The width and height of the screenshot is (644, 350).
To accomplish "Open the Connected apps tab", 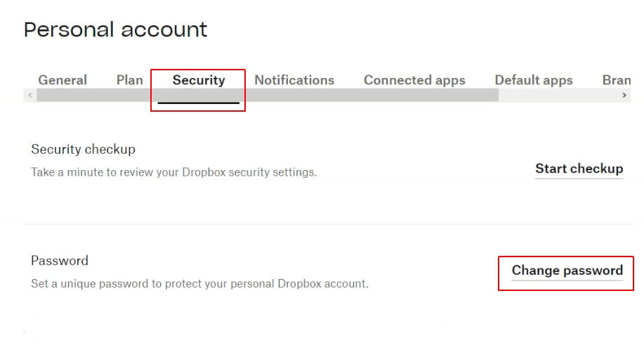I will pos(414,80).
